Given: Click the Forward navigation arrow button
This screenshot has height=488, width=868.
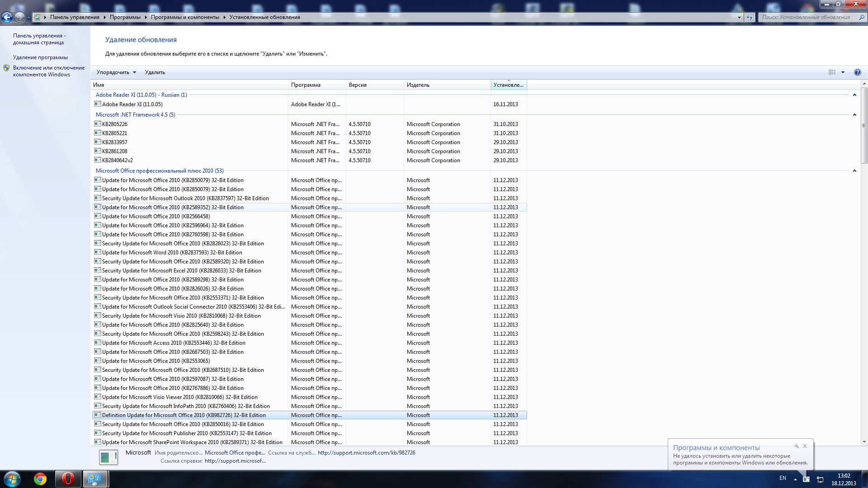Looking at the screenshot, I should click(19, 17).
